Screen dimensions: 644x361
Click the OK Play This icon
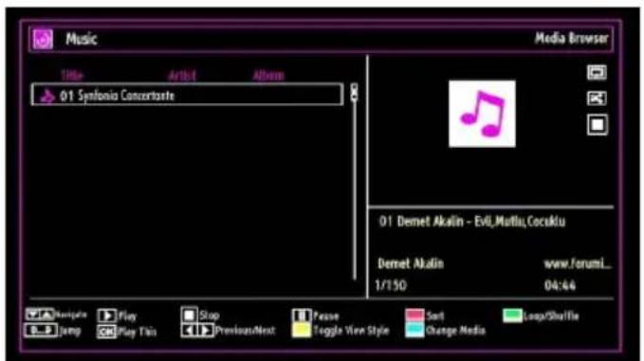(107, 332)
